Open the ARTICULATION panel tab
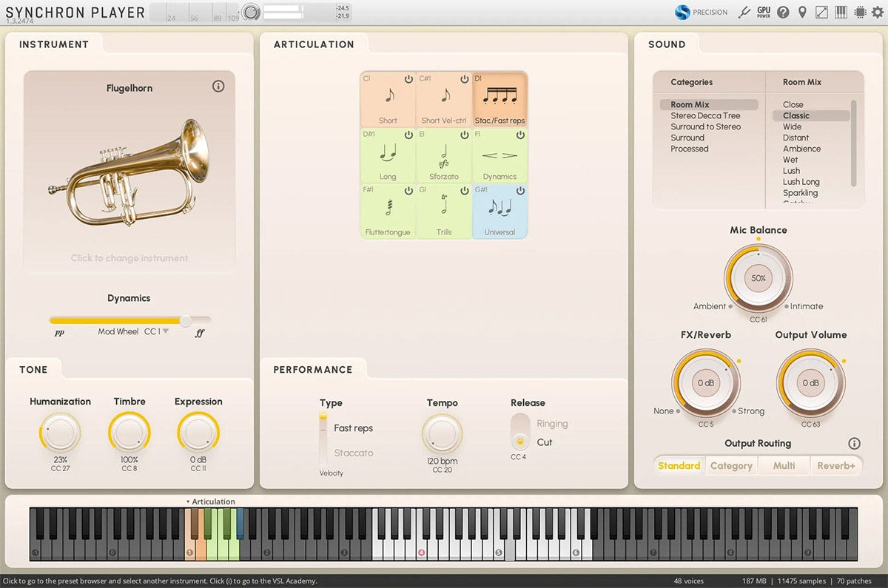Viewport: 888px width, 588px height. pyautogui.click(x=314, y=44)
